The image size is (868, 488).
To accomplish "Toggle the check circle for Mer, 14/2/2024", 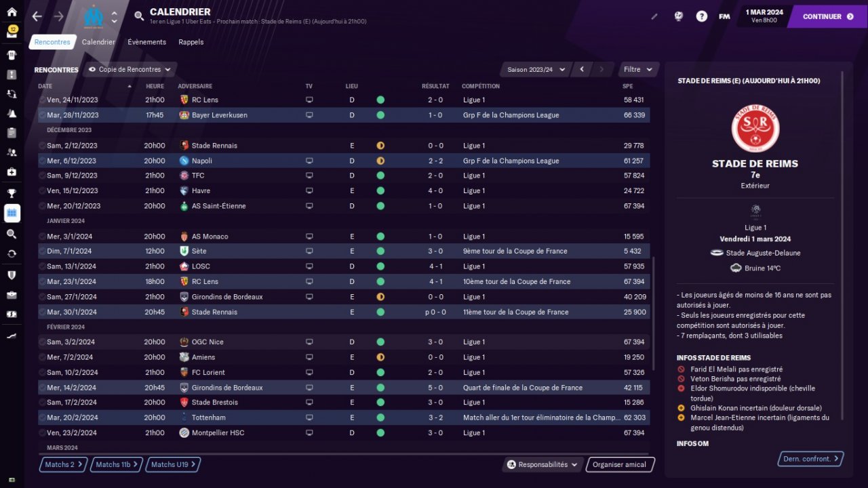I will point(42,388).
